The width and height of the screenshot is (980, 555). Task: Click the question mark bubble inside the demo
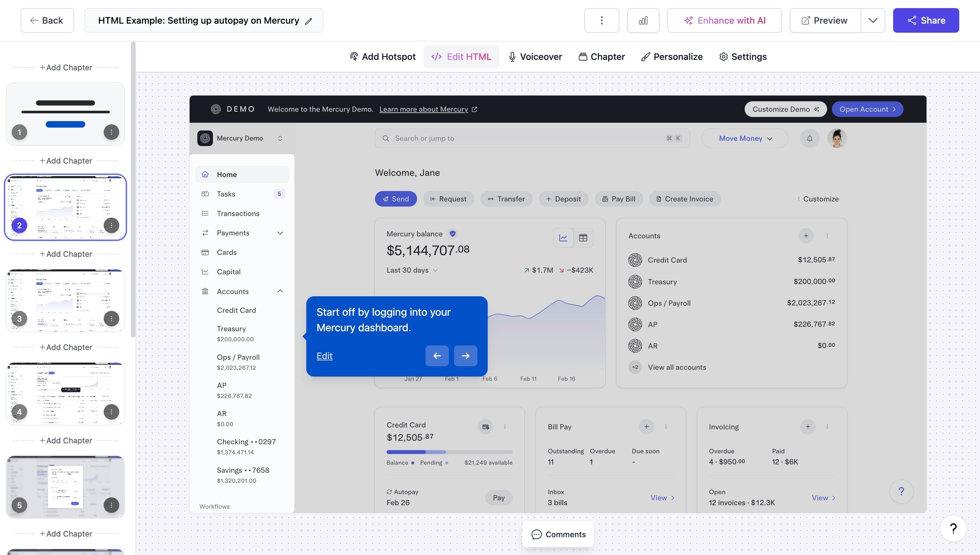click(x=901, y=491)
